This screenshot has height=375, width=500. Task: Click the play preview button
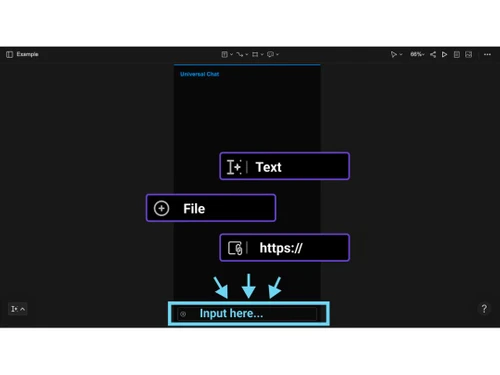[x=444, y=54]
